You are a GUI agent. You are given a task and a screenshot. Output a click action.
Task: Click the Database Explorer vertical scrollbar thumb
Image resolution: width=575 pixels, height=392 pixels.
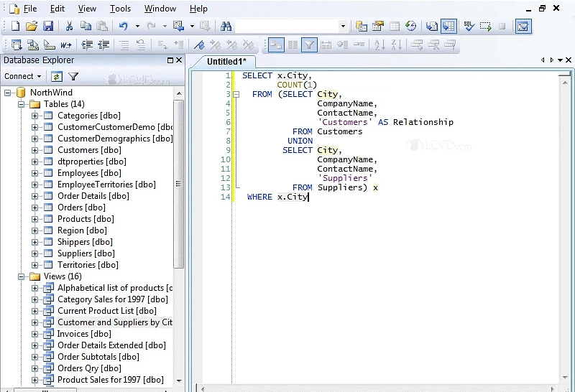tap(178, 184)
